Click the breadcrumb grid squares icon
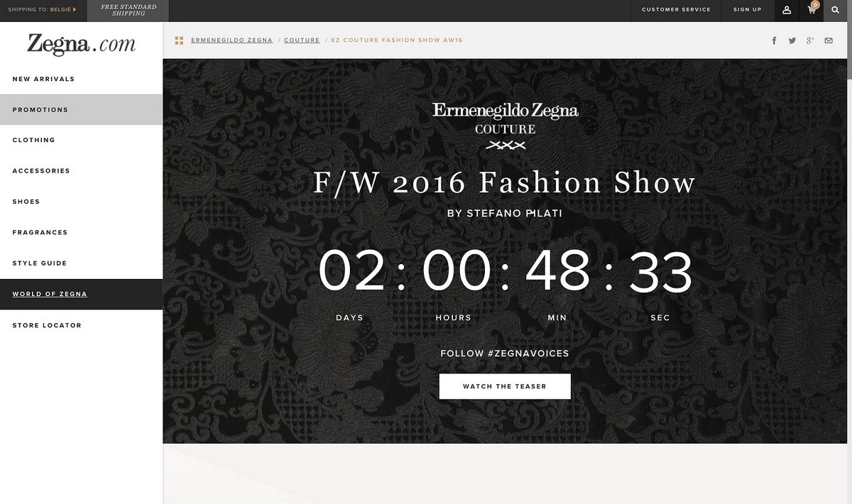 point(179,40)
